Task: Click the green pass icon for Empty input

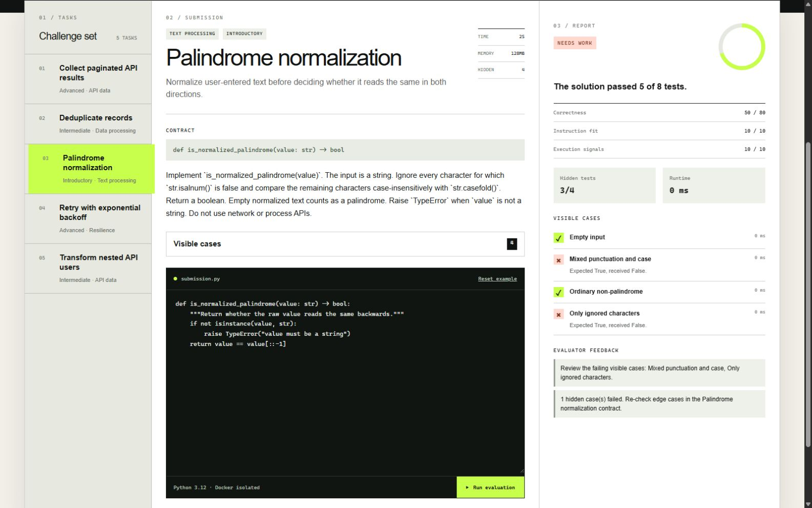Action: tap(558, 238)
